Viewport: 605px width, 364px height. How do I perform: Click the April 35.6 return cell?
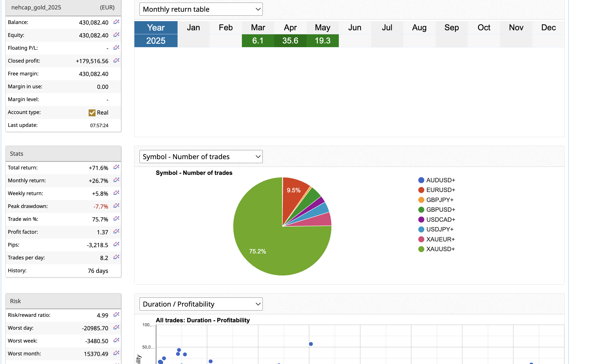pyautogui.click(x=290, y=41)
